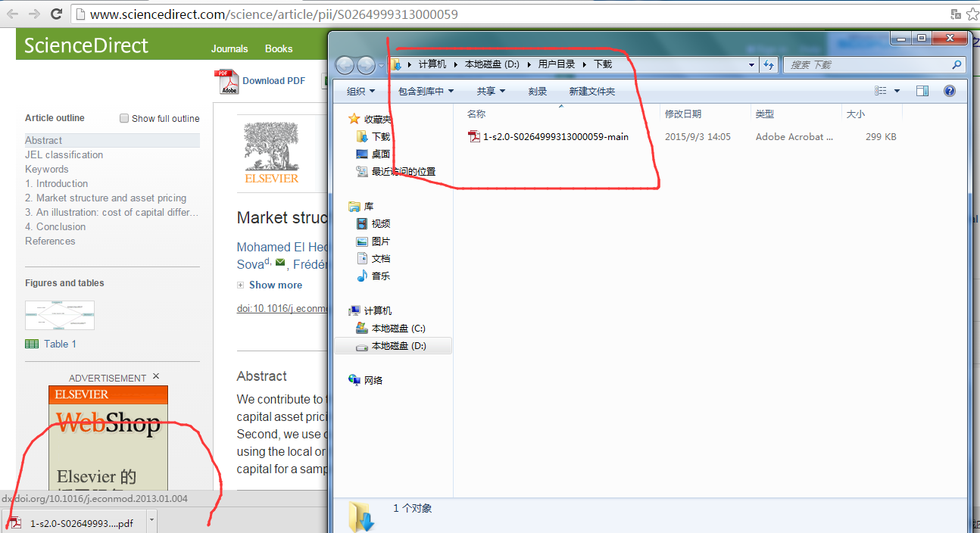The image size is (980, 533).
Task: Go to the References outline entry
Action: point(50,241)
